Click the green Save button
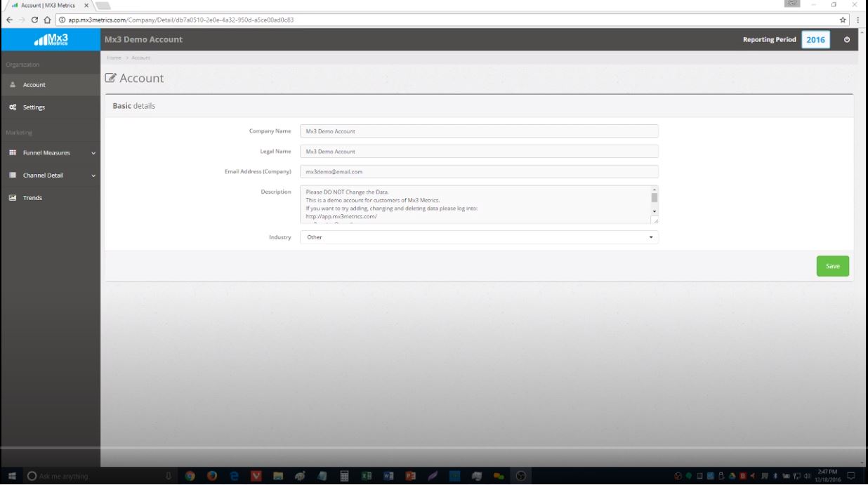Viewport: 868px width, 485px height. coord(832,266)
